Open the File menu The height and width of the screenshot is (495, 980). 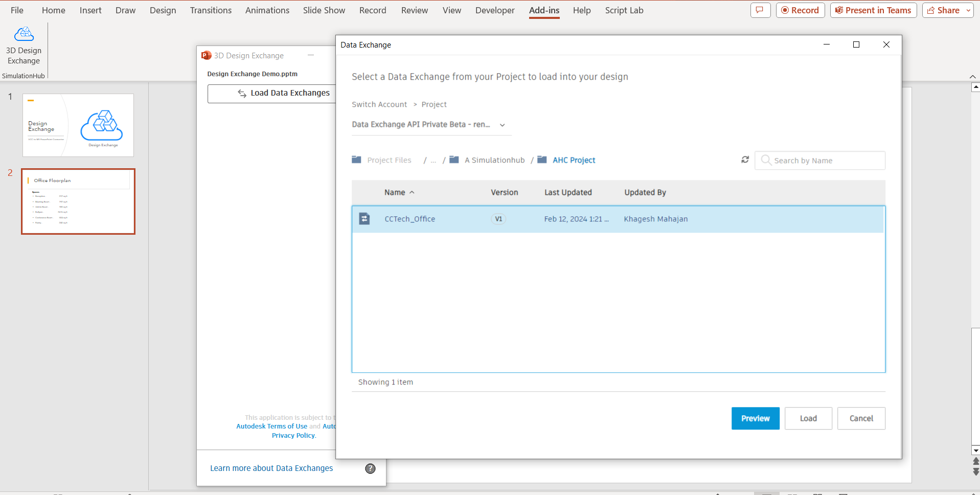[17, 10]
